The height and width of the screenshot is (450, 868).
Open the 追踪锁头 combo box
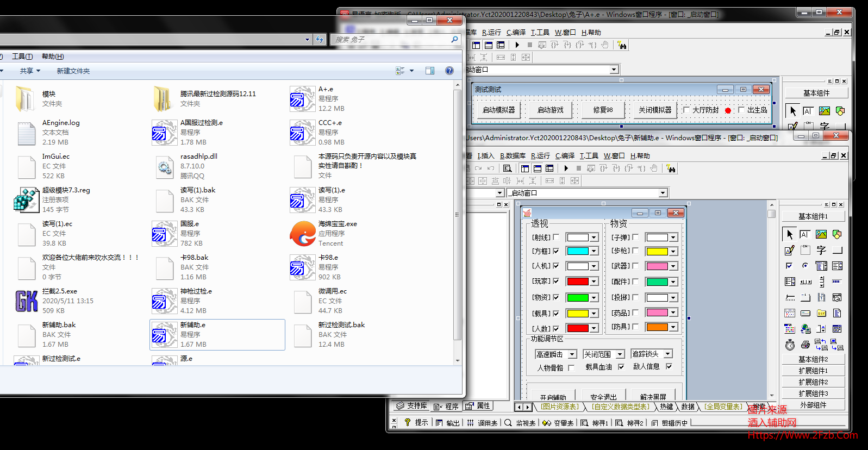[x=668, y=354]
